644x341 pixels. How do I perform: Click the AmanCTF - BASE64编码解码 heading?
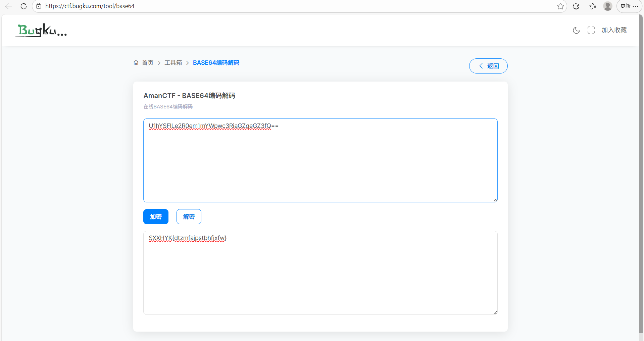click(189, 96)
